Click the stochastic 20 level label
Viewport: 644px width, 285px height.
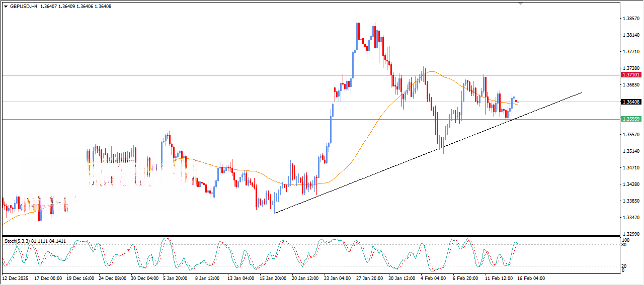pyautogui.click(x=624, y=266)
